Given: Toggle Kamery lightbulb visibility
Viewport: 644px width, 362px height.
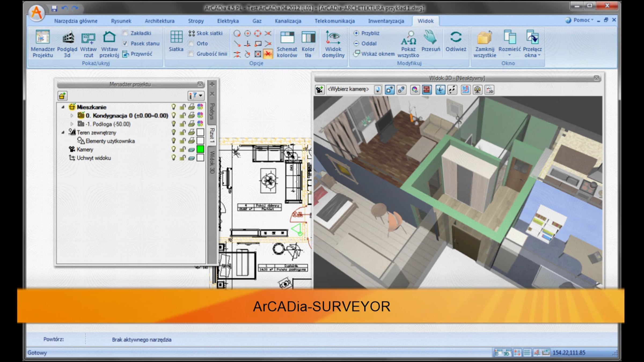Looking at the screenshot, I should pos(174,149).
